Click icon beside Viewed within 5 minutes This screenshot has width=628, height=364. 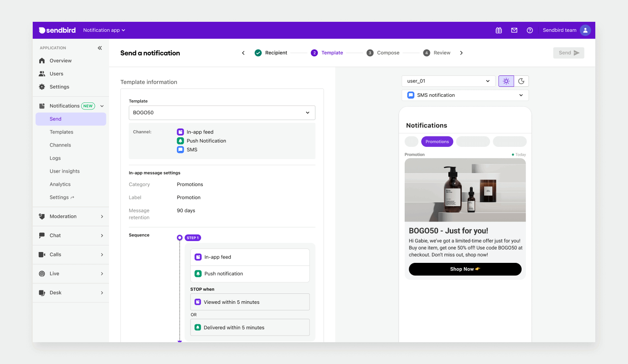click(x=198, y=302)
